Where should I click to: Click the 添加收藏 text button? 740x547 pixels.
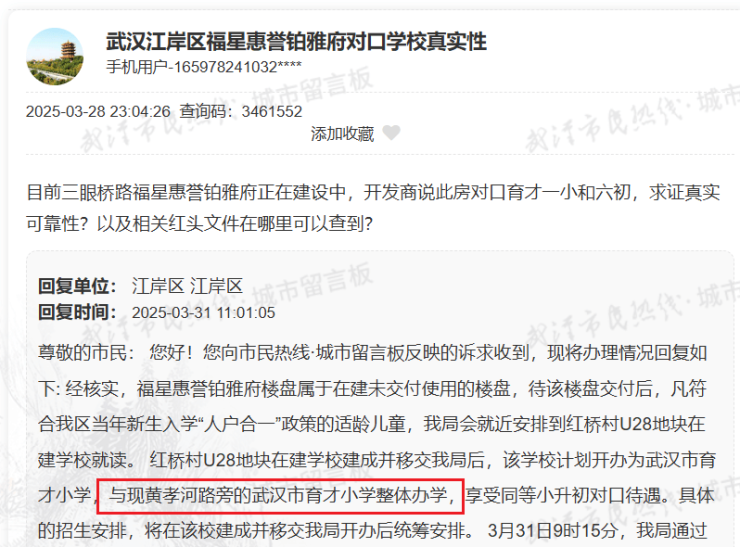[x=342, y=134]
